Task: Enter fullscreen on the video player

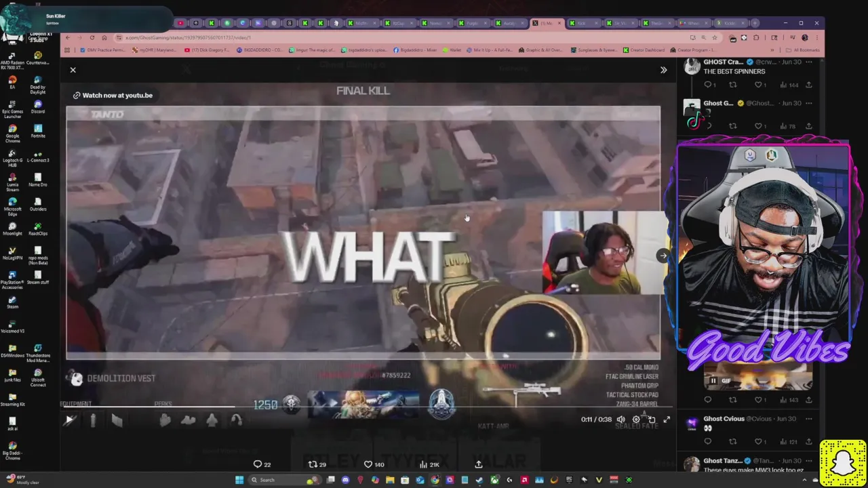Action: pyautogui.click(x=667, y=420)
